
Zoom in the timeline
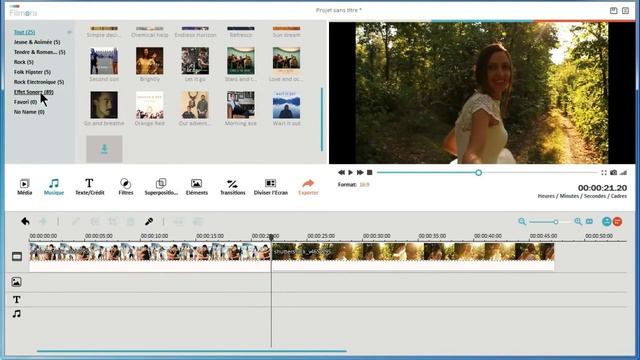tap(578, 222)
